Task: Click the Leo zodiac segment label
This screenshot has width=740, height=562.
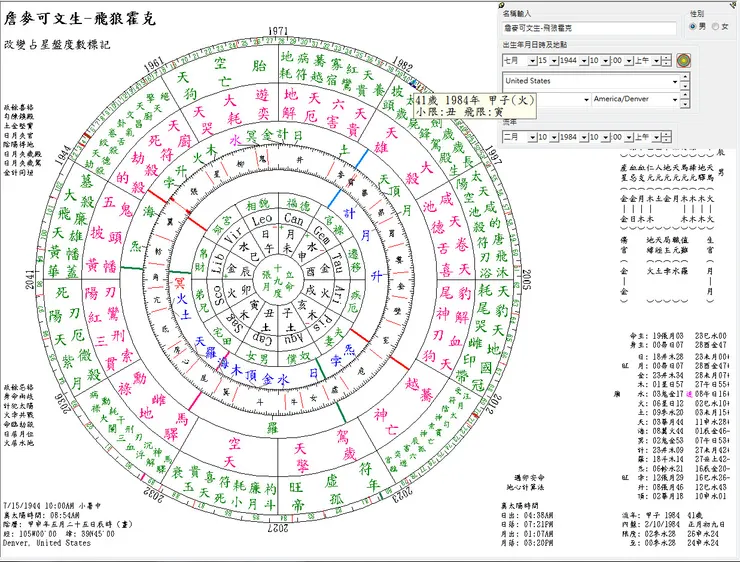Action: (262, 220)
